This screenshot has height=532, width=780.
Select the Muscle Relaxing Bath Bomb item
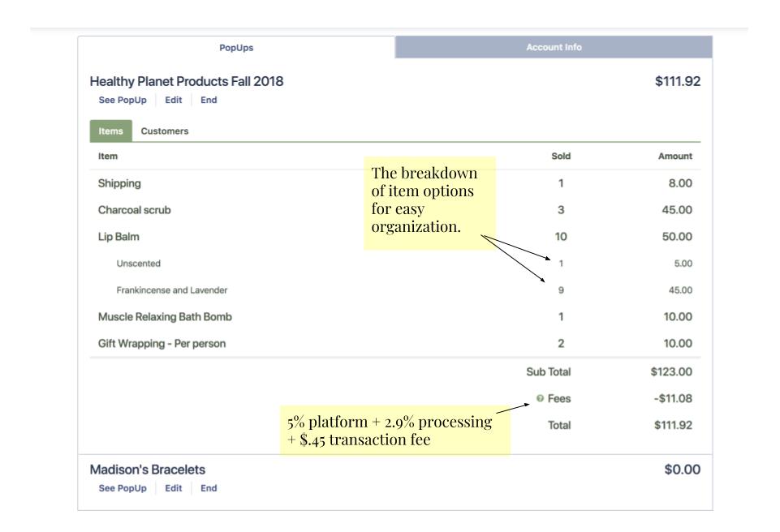(165, 317)
